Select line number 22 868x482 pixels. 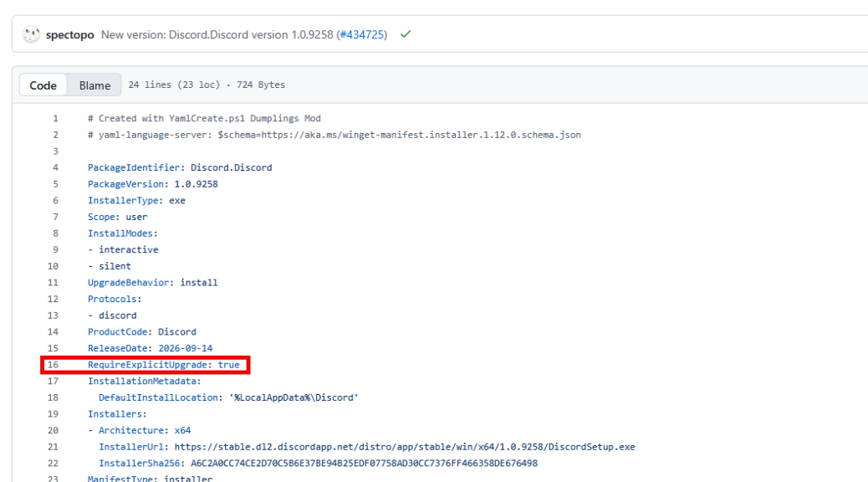click(53, 463)
